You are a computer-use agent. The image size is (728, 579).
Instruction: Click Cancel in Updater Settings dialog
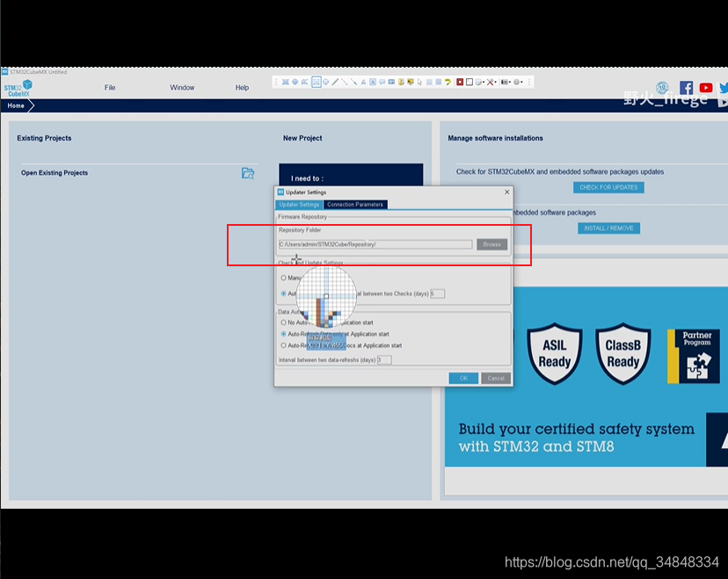tap(496, 378)
